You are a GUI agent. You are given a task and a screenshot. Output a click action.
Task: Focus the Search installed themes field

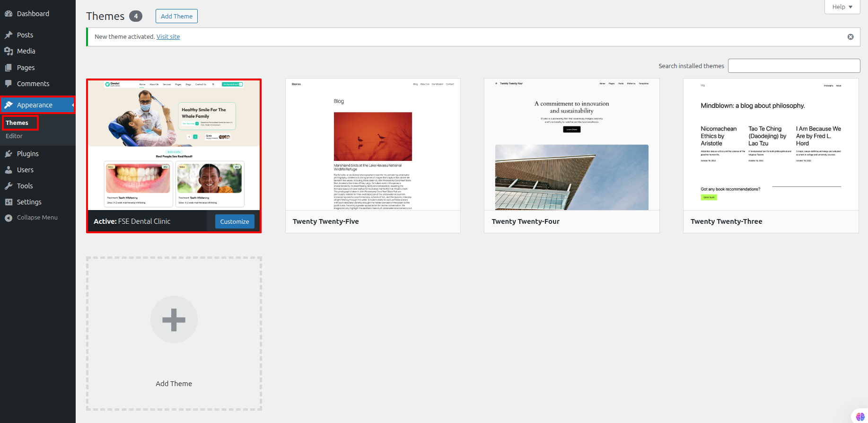[793, 66]
